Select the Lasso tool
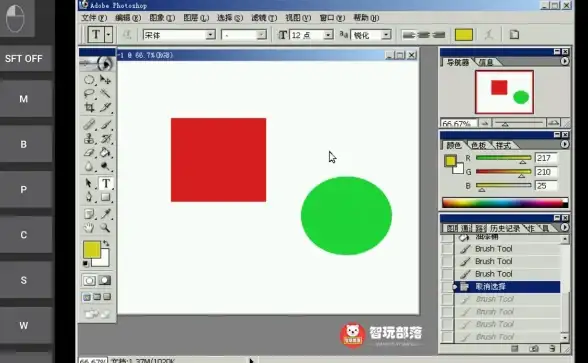 [x=89, y=93]
